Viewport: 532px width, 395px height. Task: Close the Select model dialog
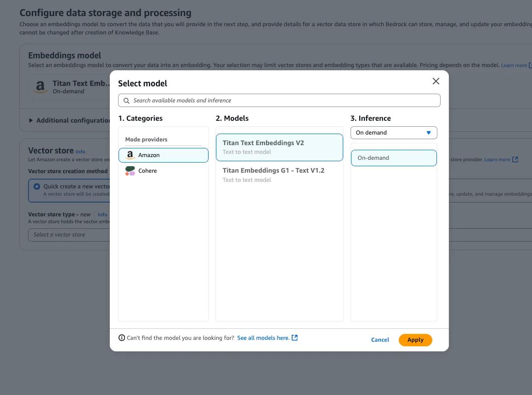click(436, 81)
